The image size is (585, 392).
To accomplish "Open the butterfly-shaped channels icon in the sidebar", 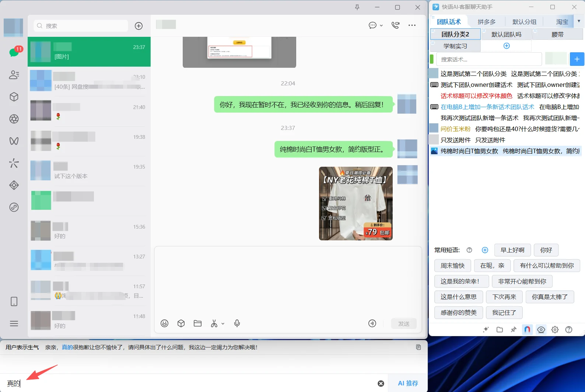I will click(x=14, y=141).
